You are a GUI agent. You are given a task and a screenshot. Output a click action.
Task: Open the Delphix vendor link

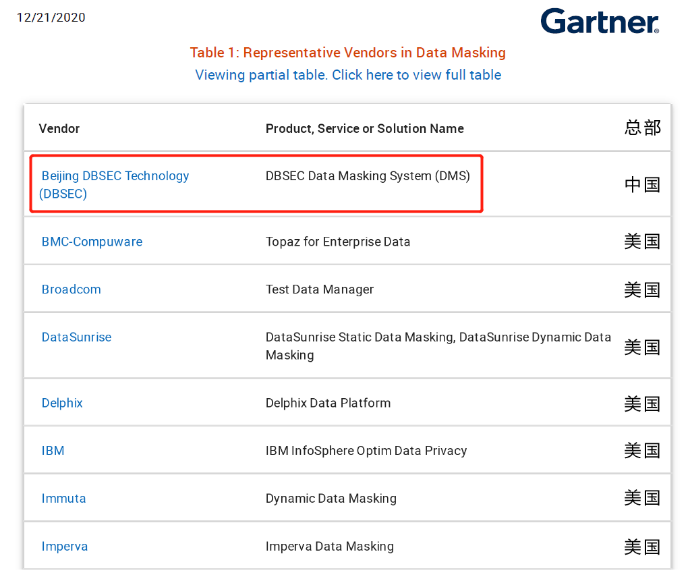(62, 403)
